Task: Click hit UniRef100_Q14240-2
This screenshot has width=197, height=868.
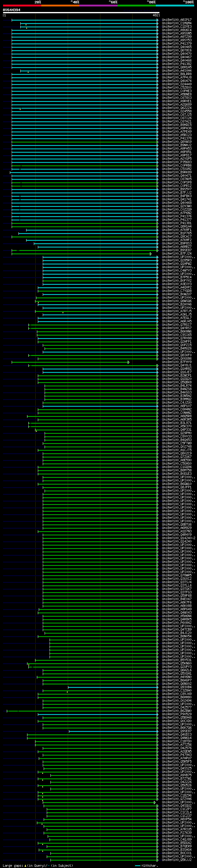Action: pyautogui.click(x=179, y=538)
